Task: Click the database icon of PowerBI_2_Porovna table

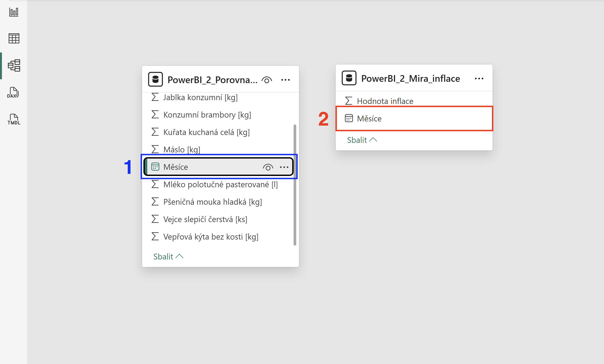Action: (156, 79)
